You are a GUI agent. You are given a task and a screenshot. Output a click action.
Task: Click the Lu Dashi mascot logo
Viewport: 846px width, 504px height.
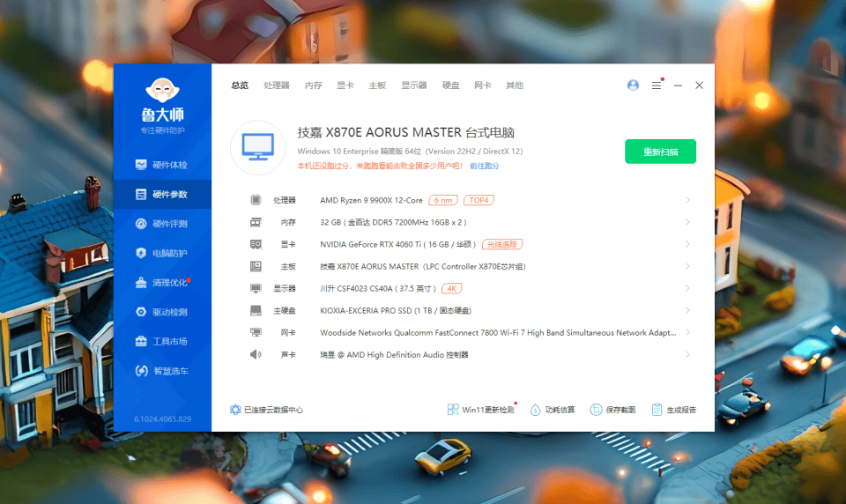coord(162,90)
